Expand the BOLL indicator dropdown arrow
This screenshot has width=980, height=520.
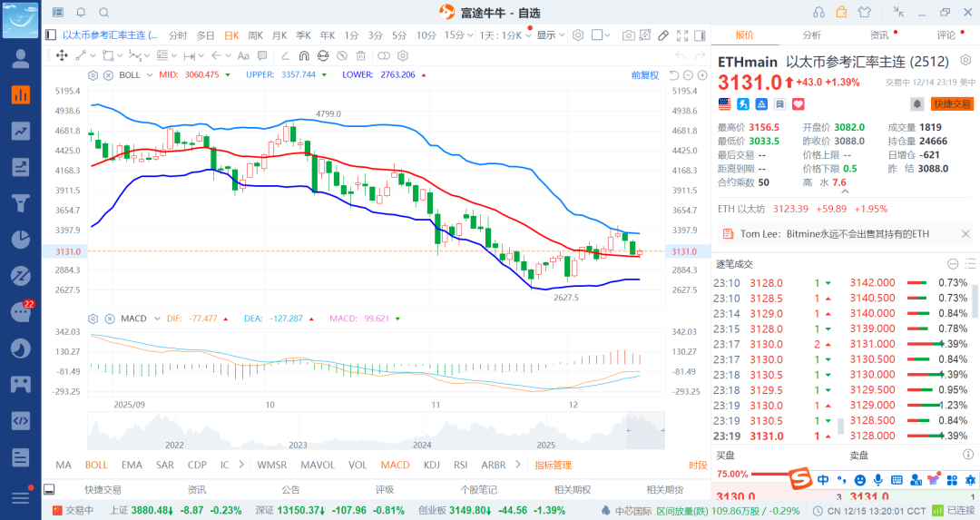pyautogui.click(x=150, y=75)
